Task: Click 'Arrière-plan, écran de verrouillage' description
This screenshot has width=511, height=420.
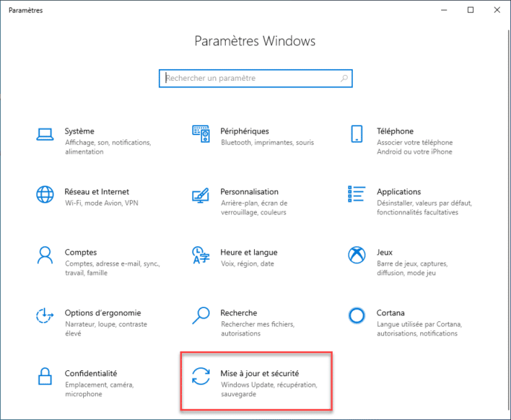Action: [254, 208]
